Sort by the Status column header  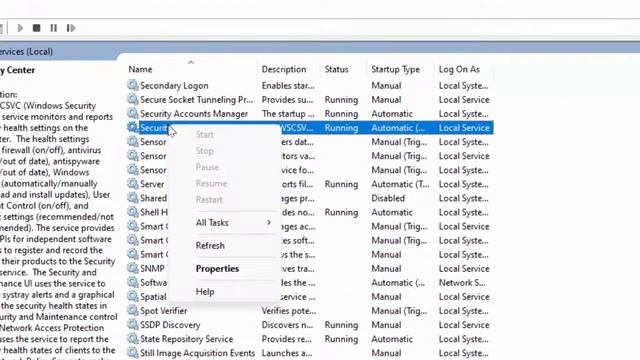click(336, 69)
